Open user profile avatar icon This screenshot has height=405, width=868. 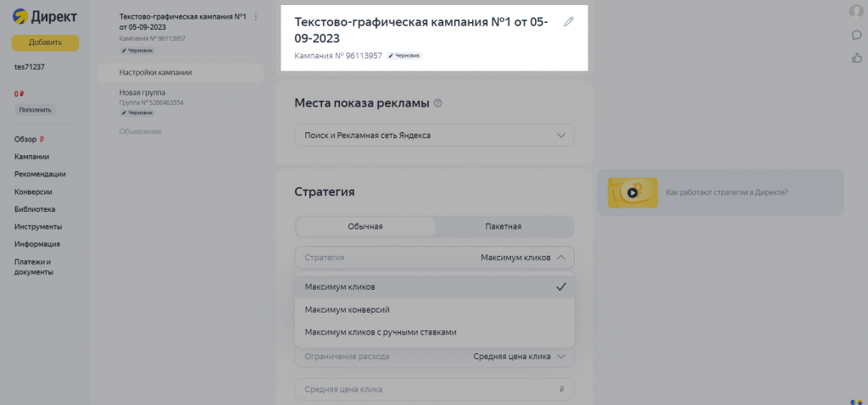coord(856,12)
